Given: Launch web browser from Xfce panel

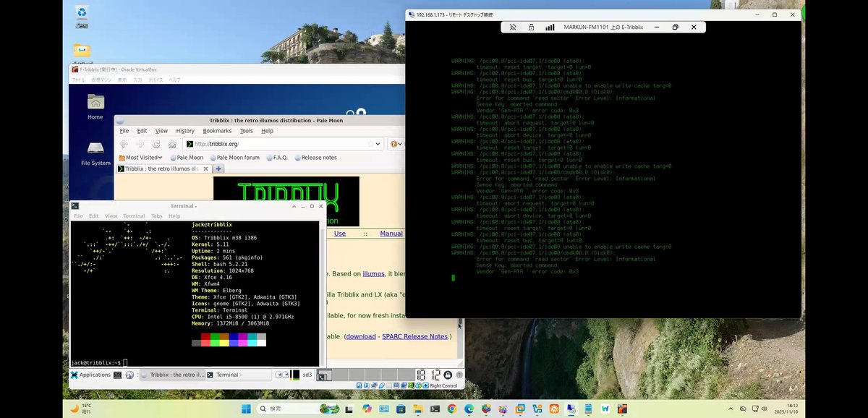Looking at the screenshot, I should (129, 375).
